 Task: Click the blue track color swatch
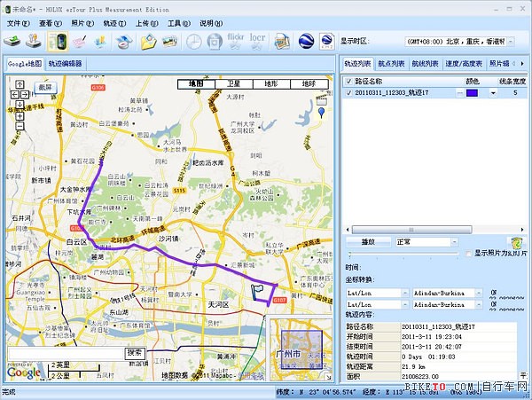472,92
